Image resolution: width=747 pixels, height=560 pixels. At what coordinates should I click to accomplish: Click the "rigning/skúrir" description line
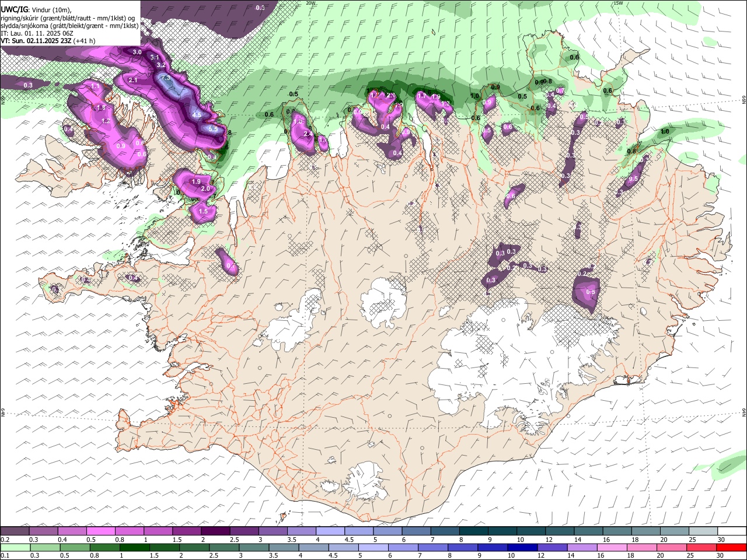click(x=68, y=18)
